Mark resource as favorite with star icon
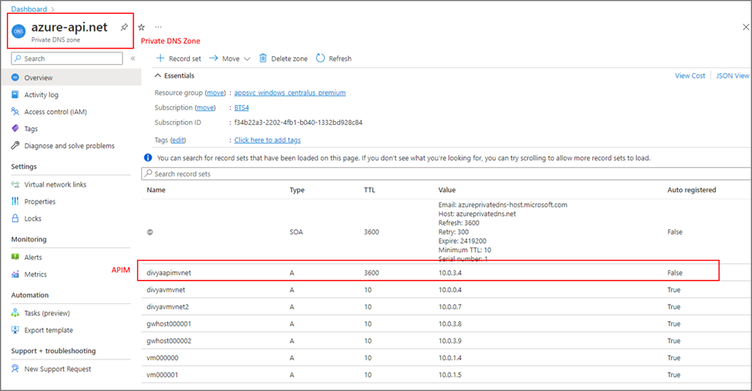 [141, 27]
